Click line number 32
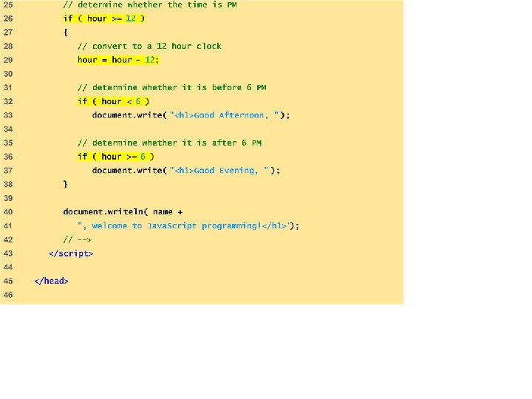Screen dimensions: 532x399 coord(8,101)
